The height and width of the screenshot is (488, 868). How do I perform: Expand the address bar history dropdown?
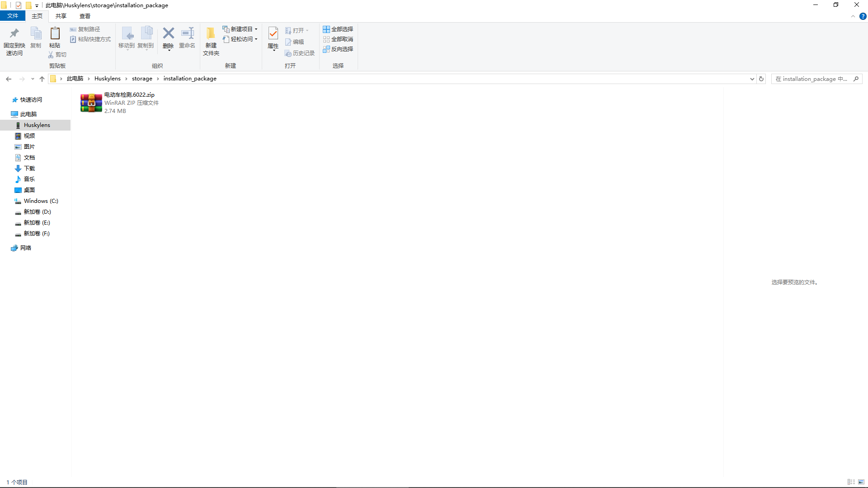click(x=751, y=78)
